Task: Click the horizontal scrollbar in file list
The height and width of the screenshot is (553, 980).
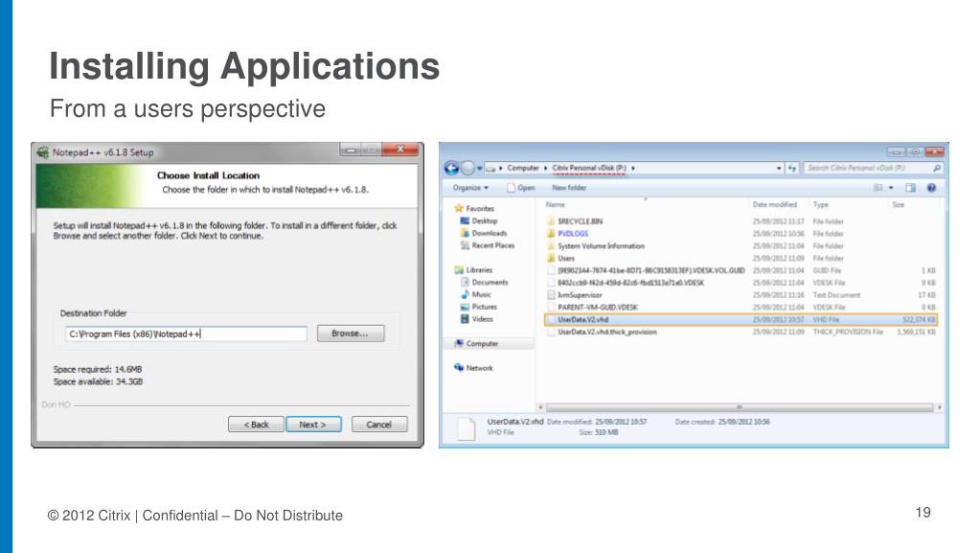Action: pyautogui.click(x=740, y=407)
